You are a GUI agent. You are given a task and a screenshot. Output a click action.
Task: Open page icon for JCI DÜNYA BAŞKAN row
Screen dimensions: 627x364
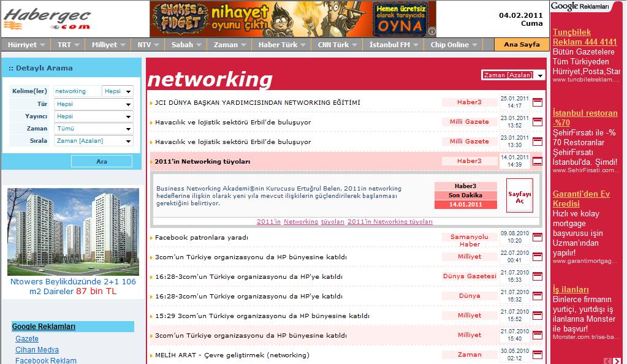[x=538, y=102]
